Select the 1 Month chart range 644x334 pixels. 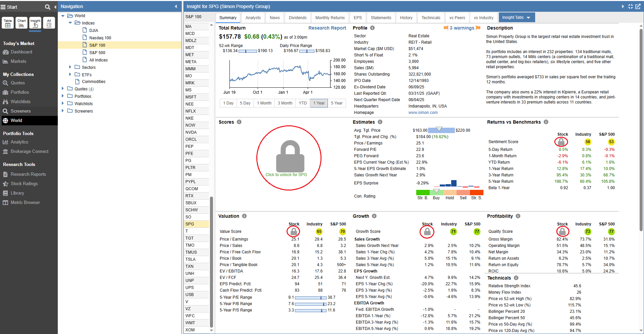(264, 103)
